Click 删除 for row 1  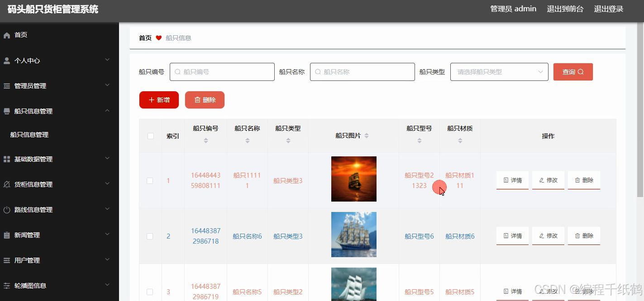click(584, 180)
